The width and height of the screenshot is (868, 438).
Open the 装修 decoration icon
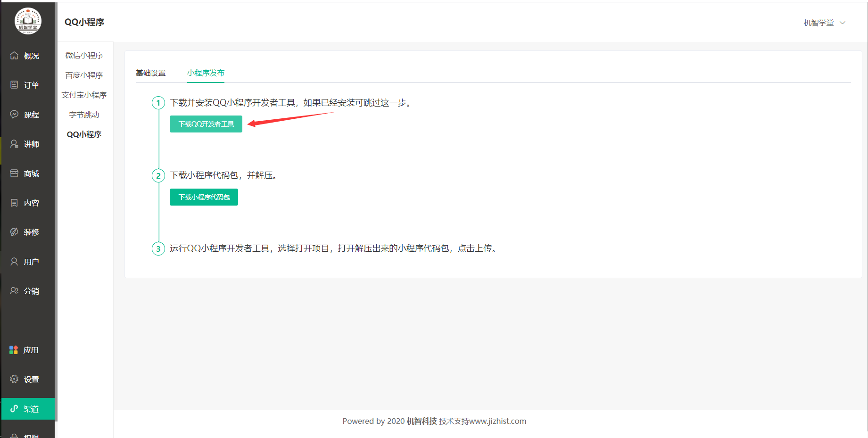pyautogui.click(x=14, y=232)
